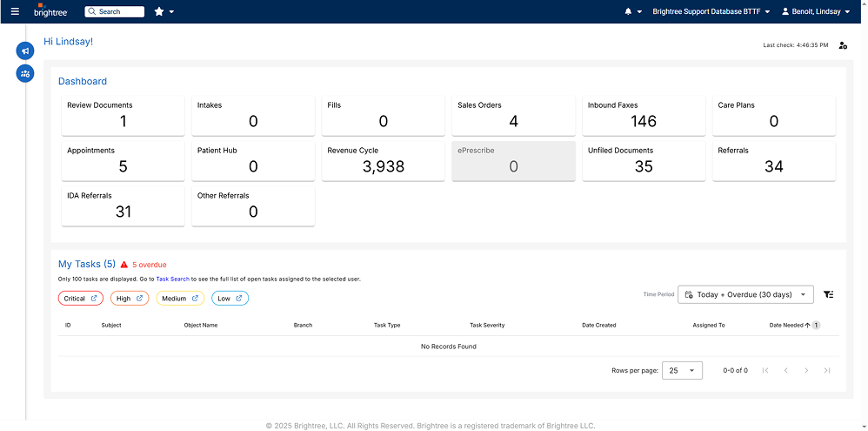Open the hamburger navigation menu
This screenshot has width=868, height=431.
click(15, 11)
